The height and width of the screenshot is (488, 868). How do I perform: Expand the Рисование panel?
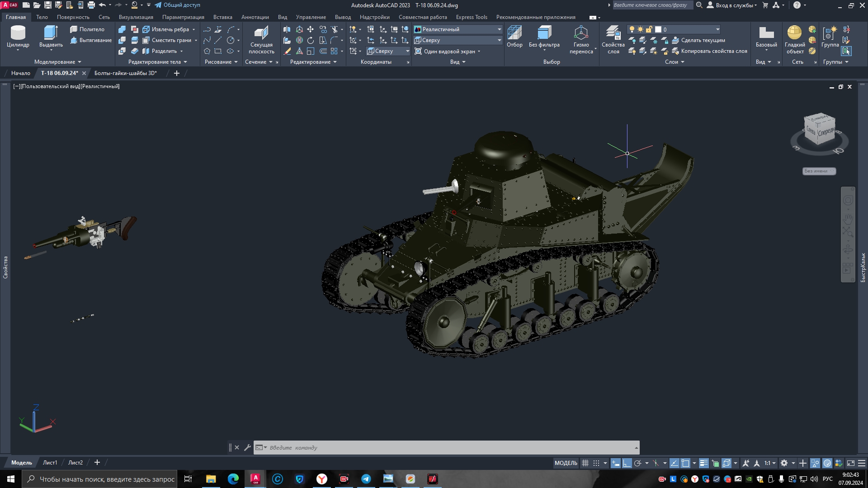221,62
